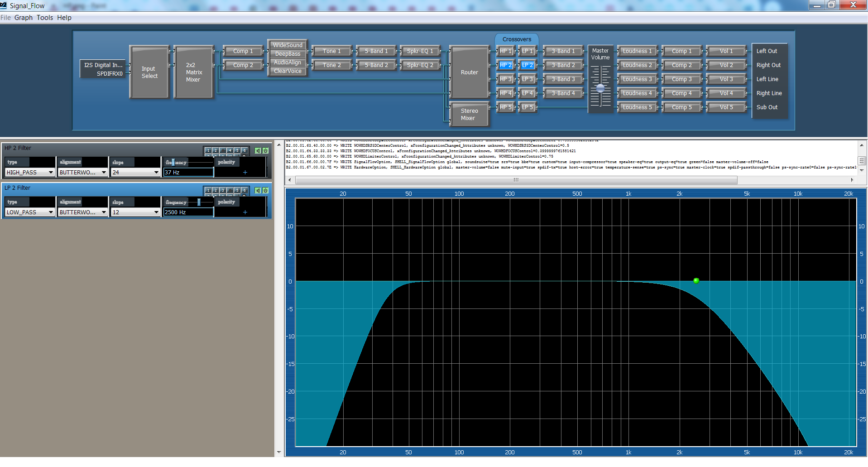Click the HP 2 Filter power icon
This screenshot has width=868, height=467.
pyautogui.click(x=265, y=151)
